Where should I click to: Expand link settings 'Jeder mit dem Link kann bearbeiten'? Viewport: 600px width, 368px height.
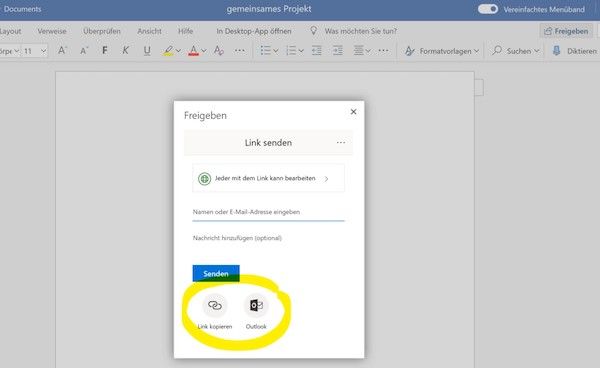click(x=268, y=178)
